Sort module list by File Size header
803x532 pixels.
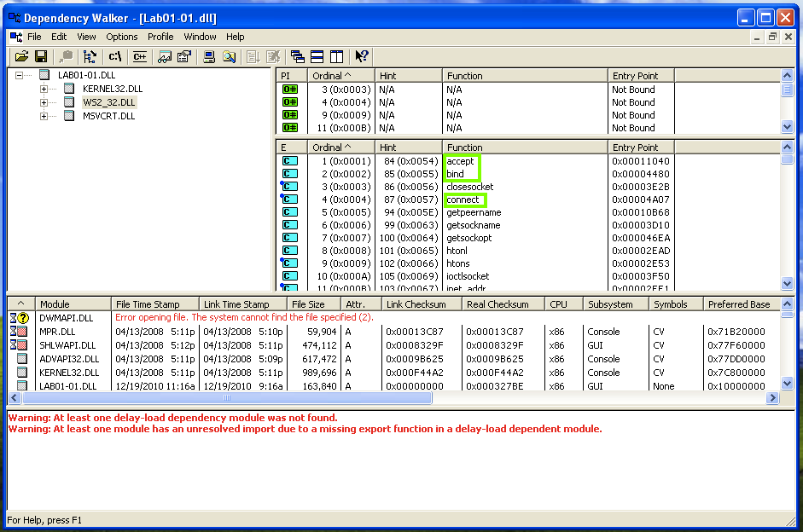coord(308,304)
